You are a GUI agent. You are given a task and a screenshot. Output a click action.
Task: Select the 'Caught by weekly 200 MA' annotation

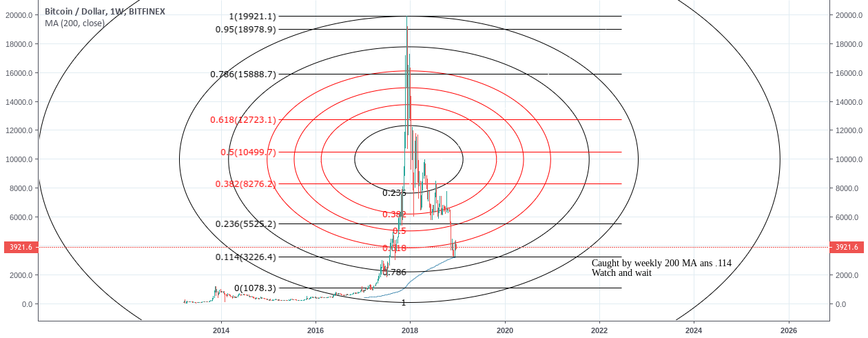coord(661,268)
